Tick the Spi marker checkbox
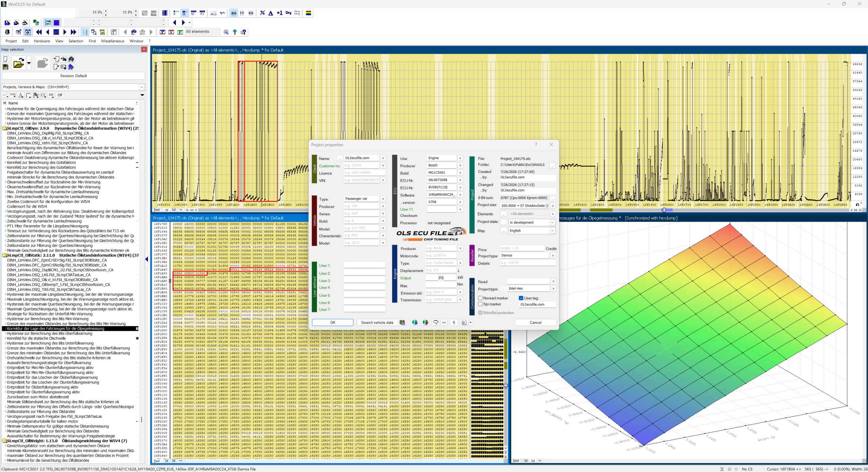 tap(480, 304)
